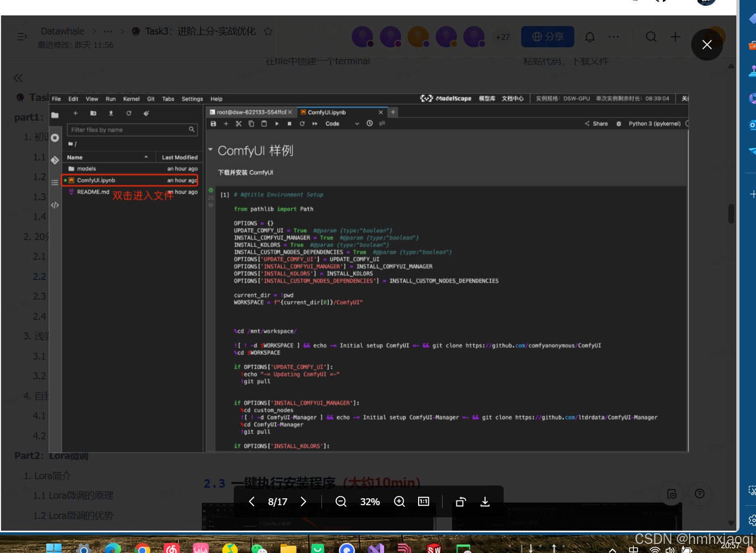Select the Code cell type dropdown
Screen dimensions: 756x553
pyautogui.click(x=342, y=123)
